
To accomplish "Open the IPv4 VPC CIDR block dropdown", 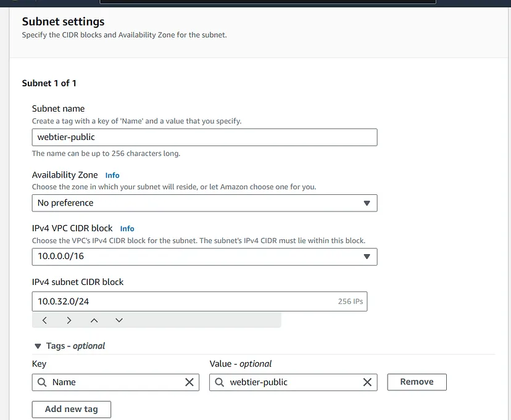I will (204, 257).
